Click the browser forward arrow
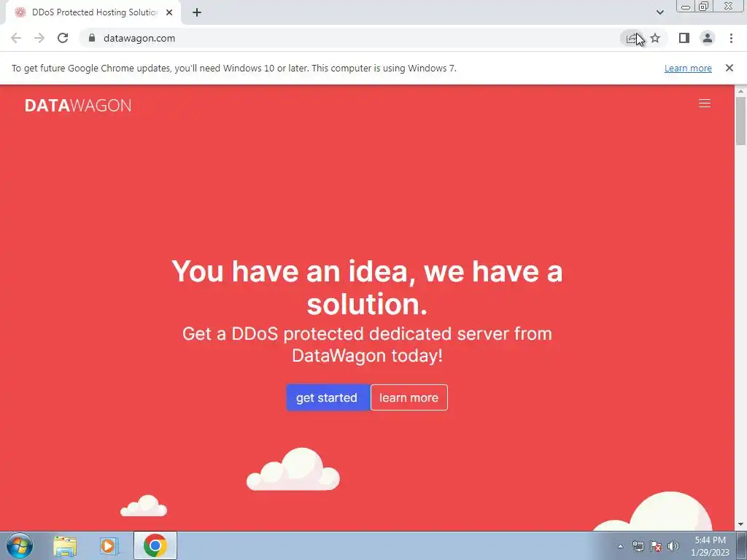 tap(39, 38)
